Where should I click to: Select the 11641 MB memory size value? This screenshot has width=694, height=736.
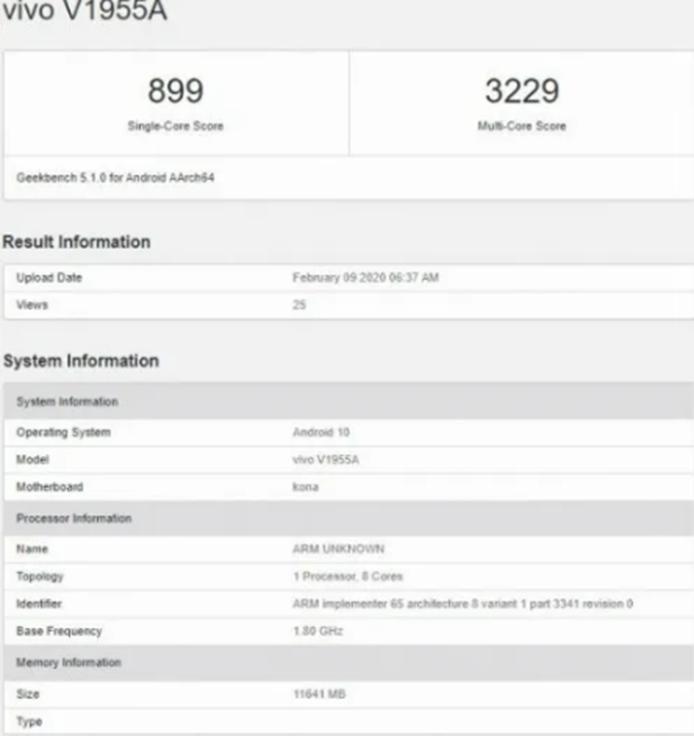[319, 694]
